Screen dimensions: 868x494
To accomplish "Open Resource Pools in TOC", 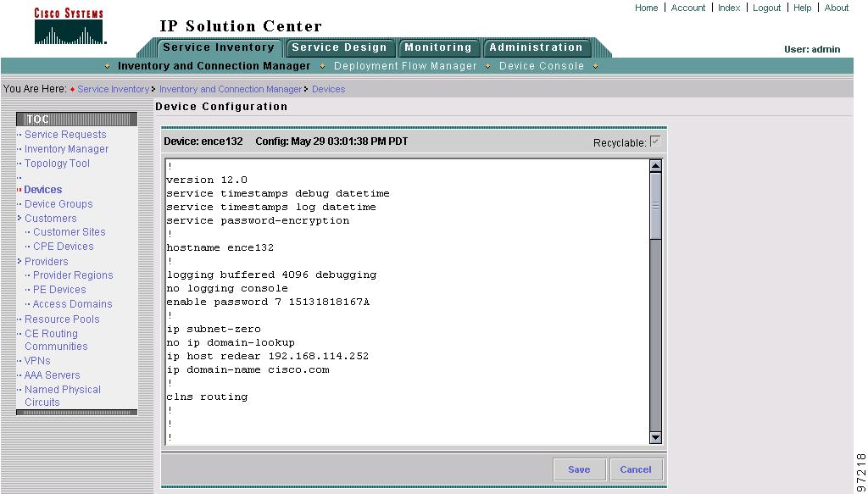I will pos(62,319).
